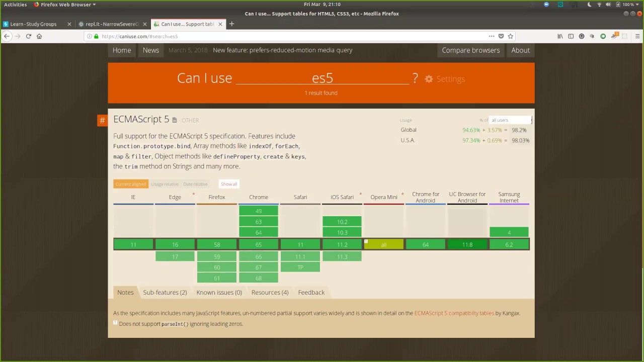Select the Usage relative view mode
Viewport: 644px width, 362px height.
click(165, 184)
